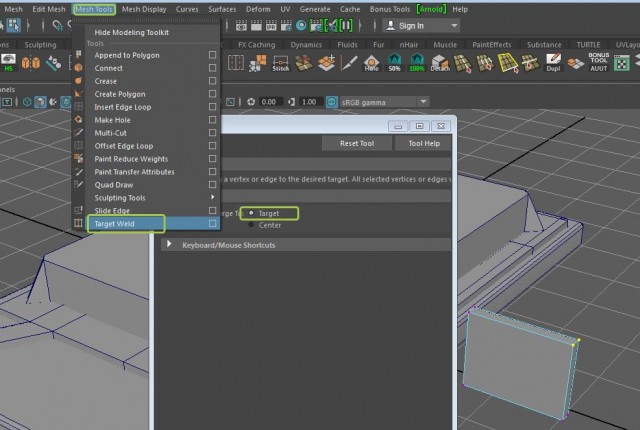
Task: Open the Append to Polygon option box
Action: pyautogui.click(x=212, y=55)
